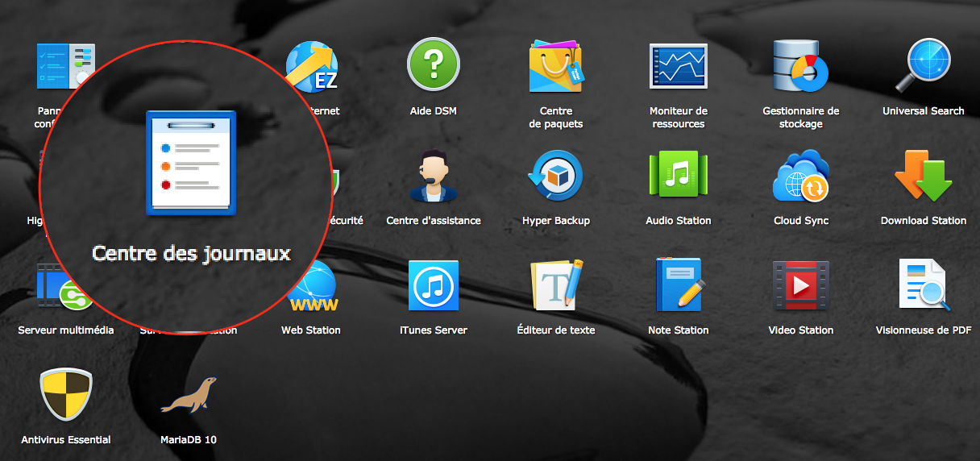Open iTunes Server
This screenshot has height=461, width=980.
coord(433,286)
